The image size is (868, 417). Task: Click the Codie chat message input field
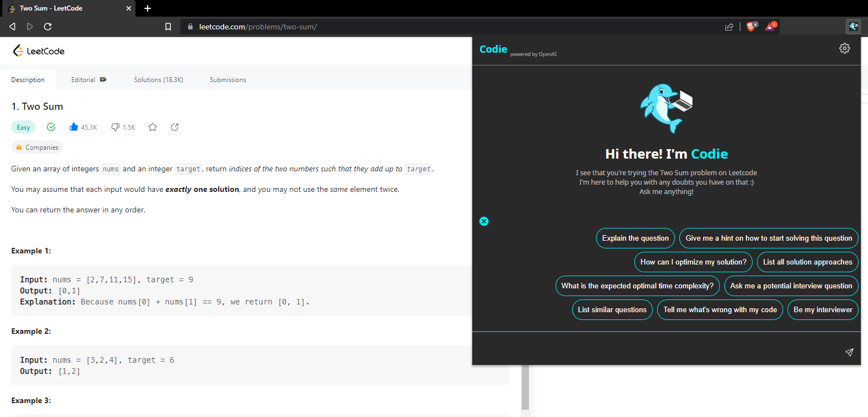point(655,352)
